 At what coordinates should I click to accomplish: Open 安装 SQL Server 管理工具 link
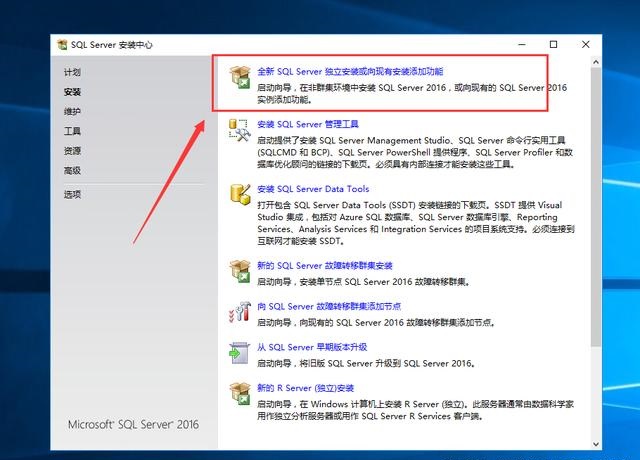(308, 124)
